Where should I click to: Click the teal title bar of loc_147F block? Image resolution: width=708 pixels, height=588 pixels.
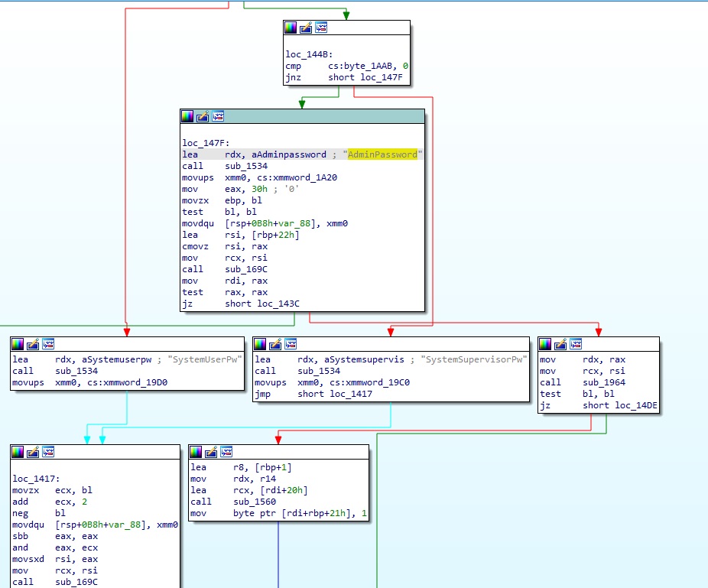(x=321, y=116)
